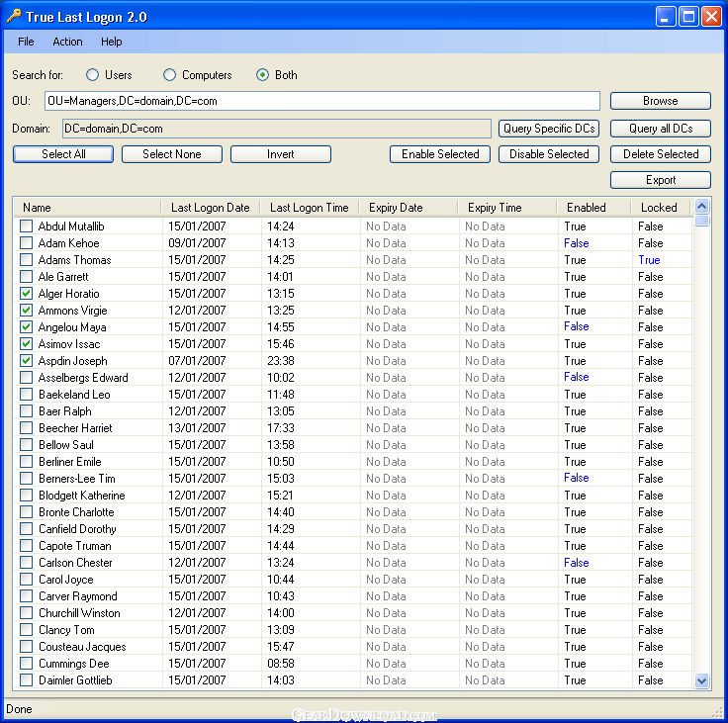Click Query Specific DCs button
728x723 pixels.
click(549, 129)
